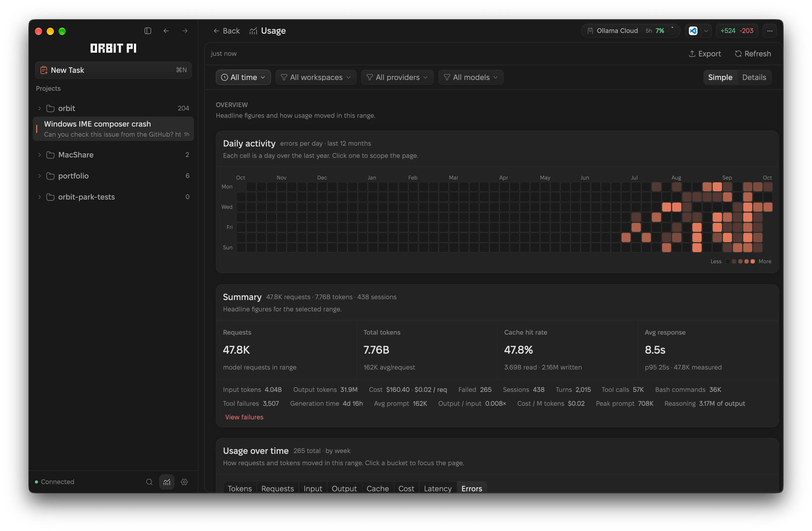Switch to Details view mode
This screenshot has height=531, width=812.
(754, 78)
